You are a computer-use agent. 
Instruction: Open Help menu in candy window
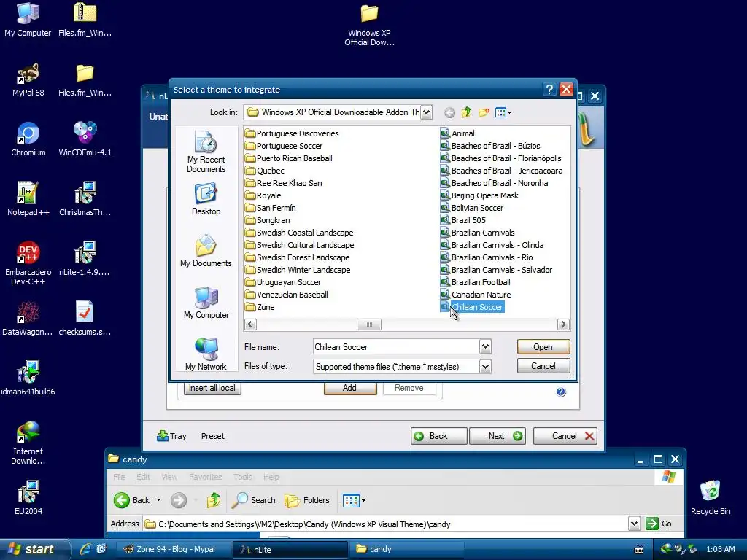pos(271,477)
